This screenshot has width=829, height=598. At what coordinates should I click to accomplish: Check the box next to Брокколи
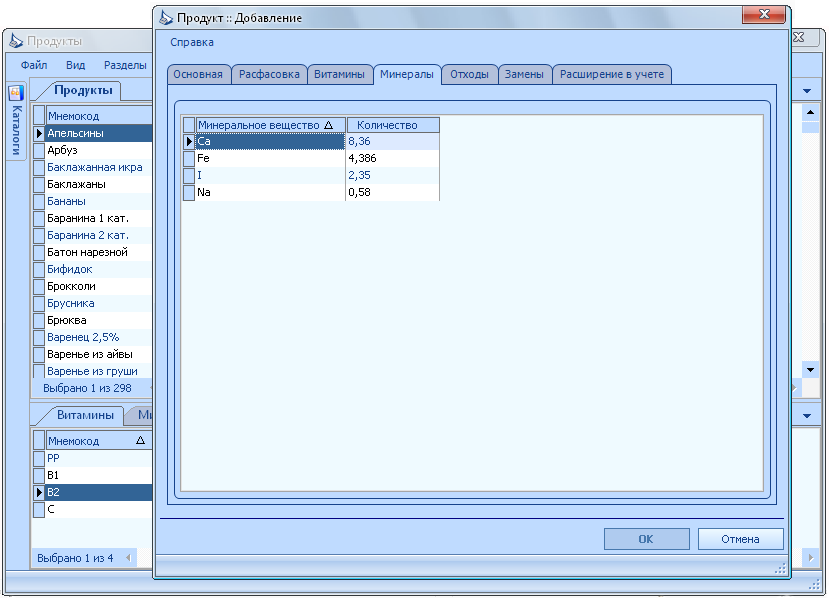click(39, 287)
